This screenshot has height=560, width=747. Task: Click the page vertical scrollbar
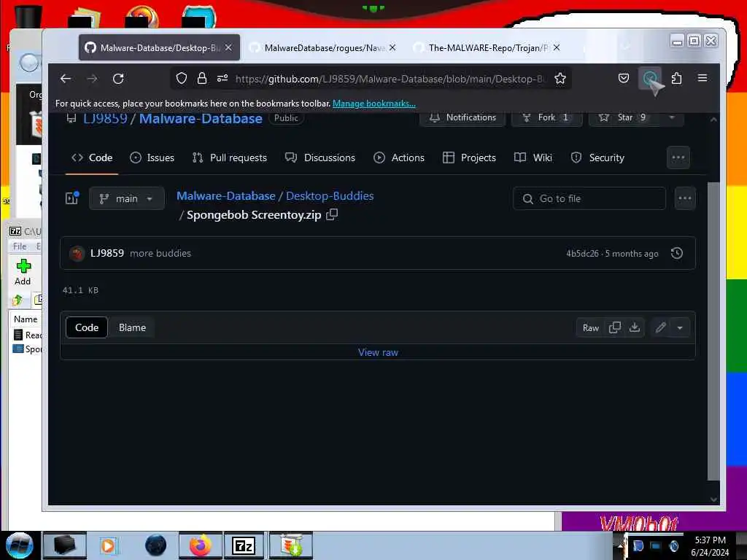tap(713, 331)
